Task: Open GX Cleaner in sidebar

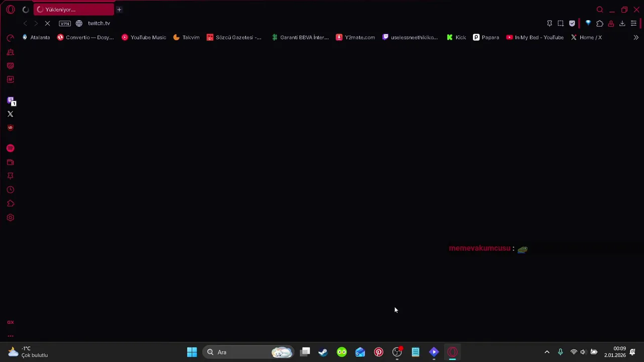Action: click(x=10, y=52)
